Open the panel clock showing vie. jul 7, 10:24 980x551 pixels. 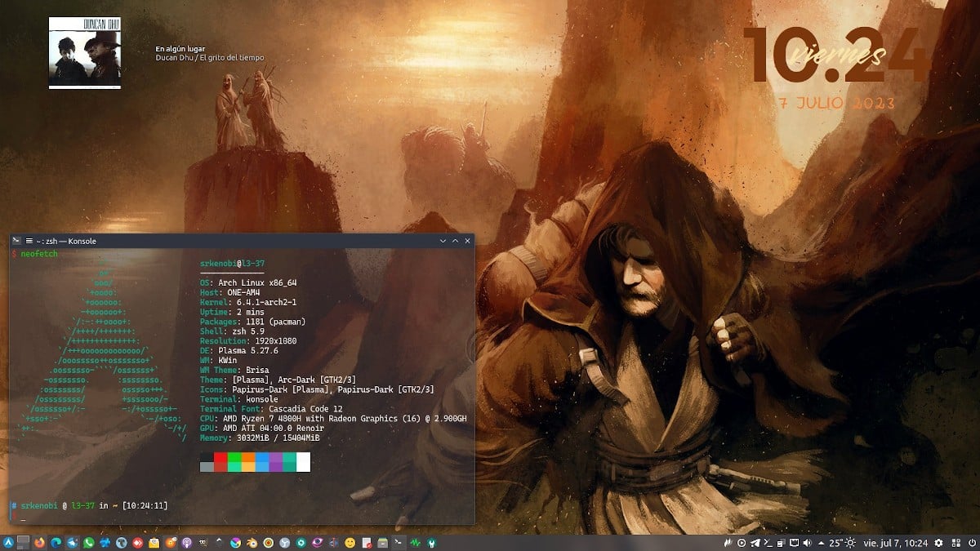point(896,543)
